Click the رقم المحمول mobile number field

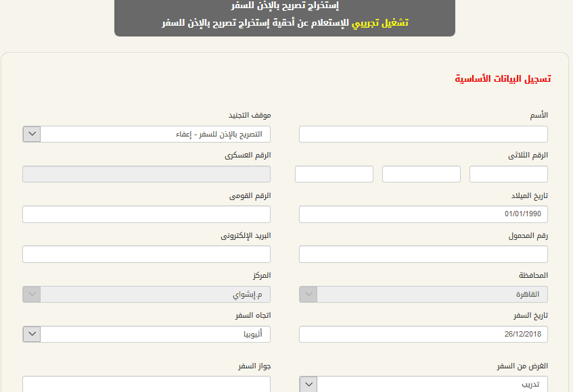(423, 254)
